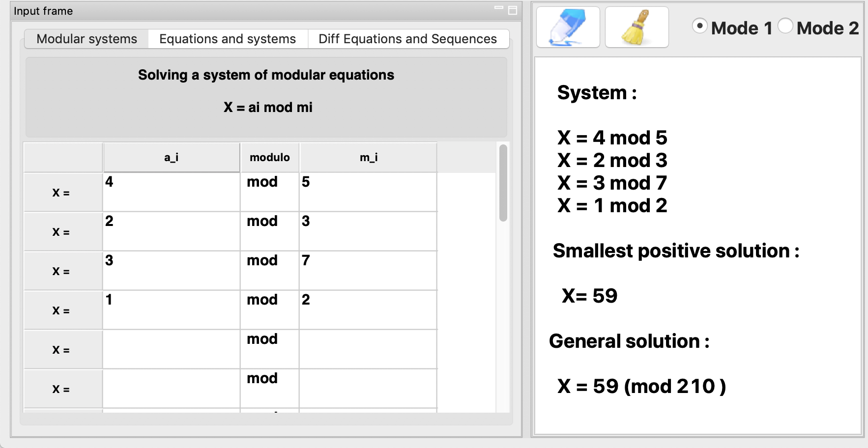Click the empty a_i cell in fifth row
Viewport: 868px width, 448px height.
tap(171, 349)
